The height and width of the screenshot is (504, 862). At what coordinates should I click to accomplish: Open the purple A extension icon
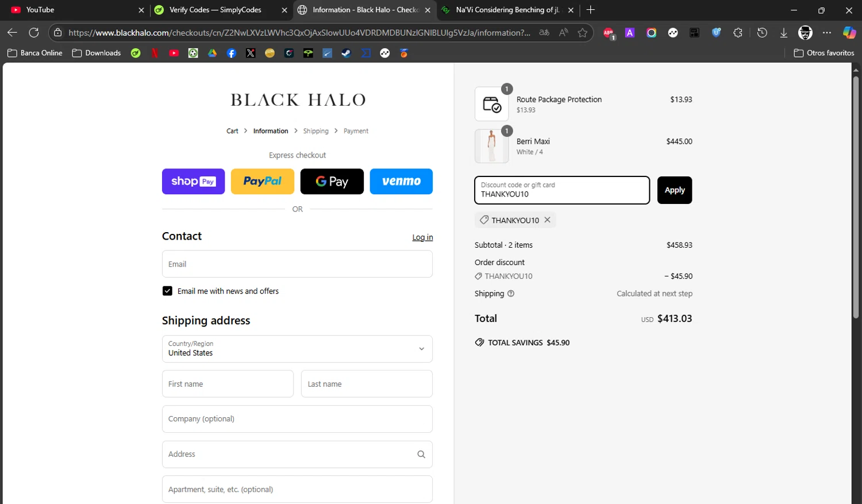(x=630, y=33)
